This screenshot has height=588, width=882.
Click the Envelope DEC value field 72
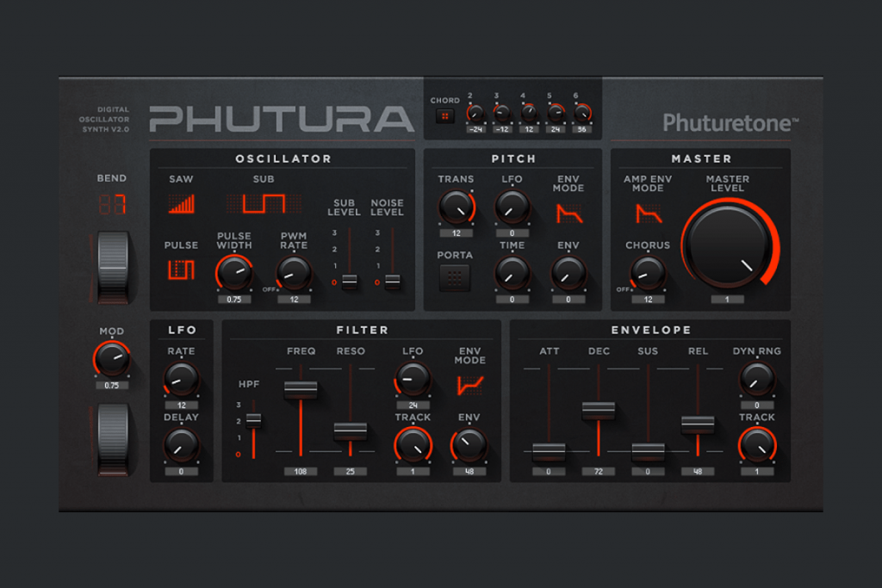coord(598,472)
